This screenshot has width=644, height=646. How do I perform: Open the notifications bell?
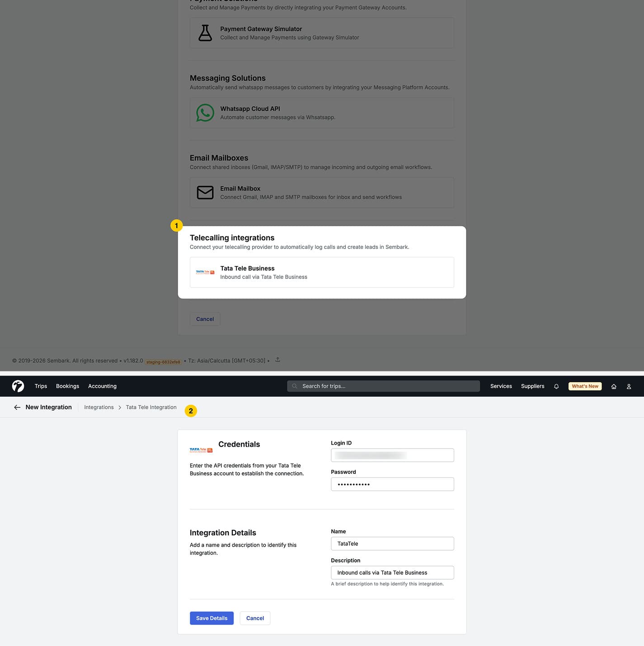click(x=556, y=386)
